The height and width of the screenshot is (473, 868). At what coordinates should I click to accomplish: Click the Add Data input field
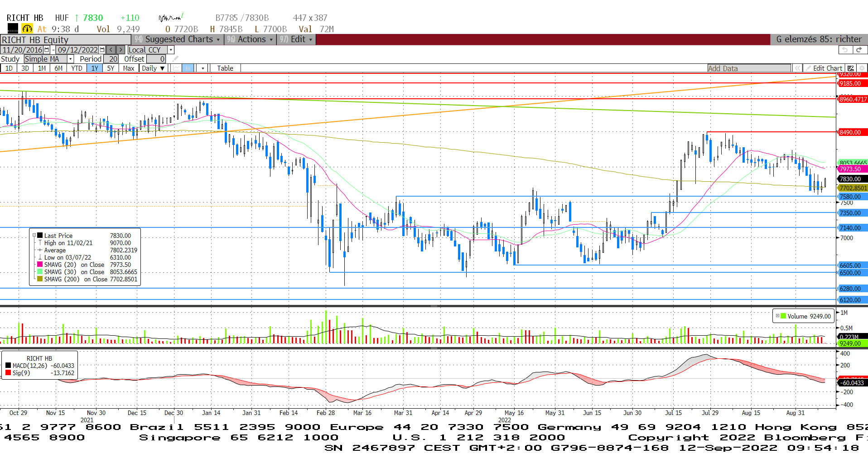pos(749,68)
